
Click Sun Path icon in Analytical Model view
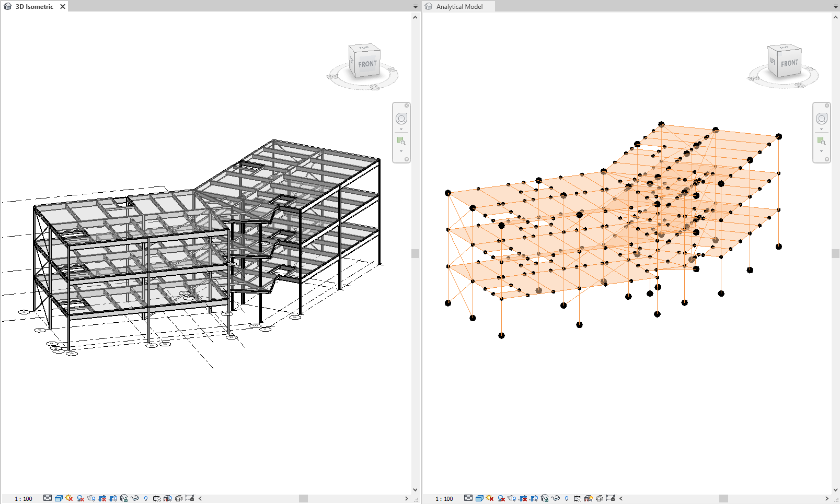(x=490, y=498)
